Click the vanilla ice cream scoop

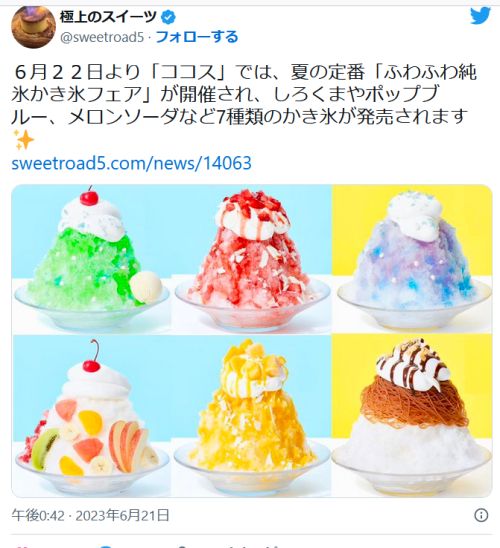pos(146,287)
